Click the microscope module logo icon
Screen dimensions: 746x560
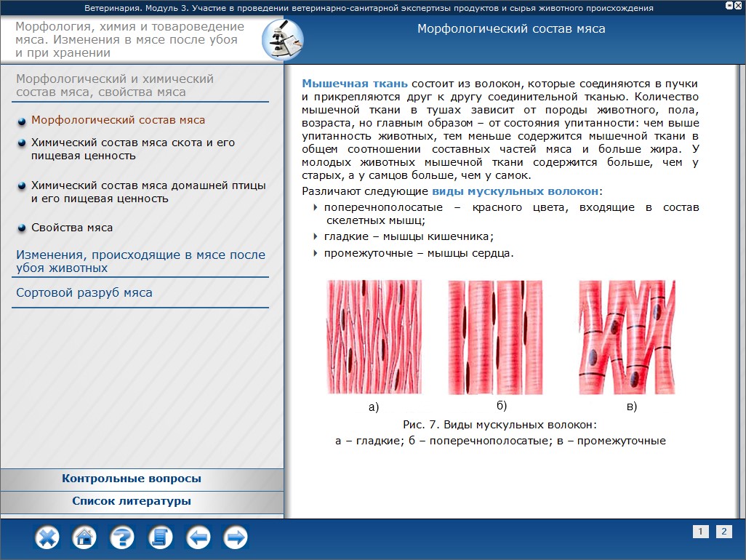[x=282, y=41]
